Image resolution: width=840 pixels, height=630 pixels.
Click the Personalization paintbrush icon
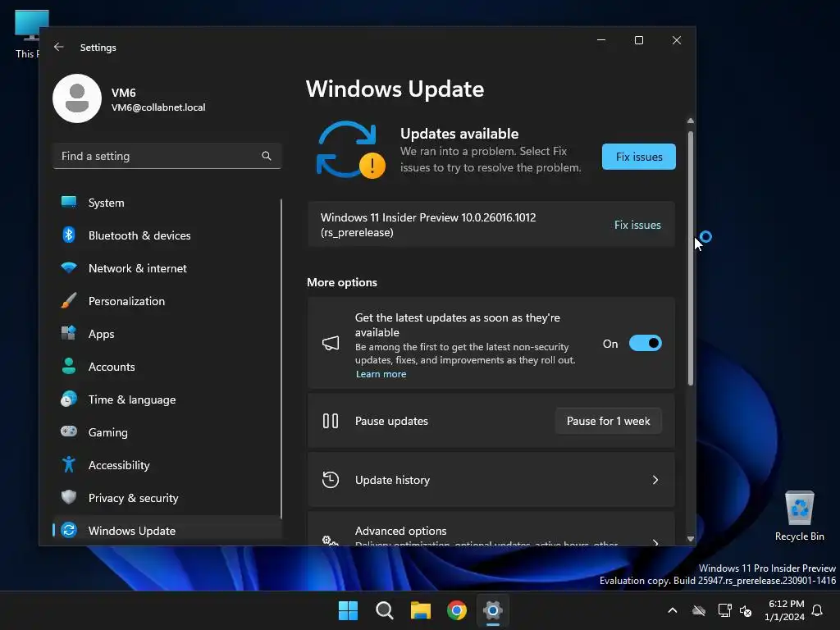point(69,300)
